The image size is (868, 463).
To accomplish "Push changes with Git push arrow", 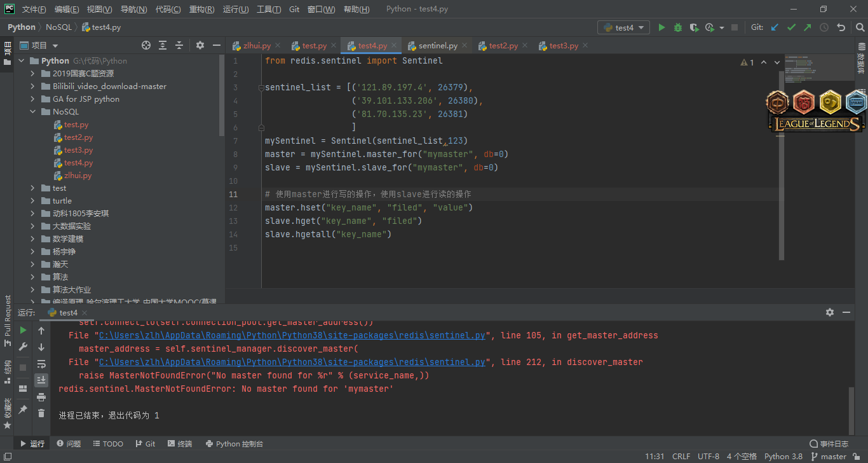I will [x=808, y=27].
